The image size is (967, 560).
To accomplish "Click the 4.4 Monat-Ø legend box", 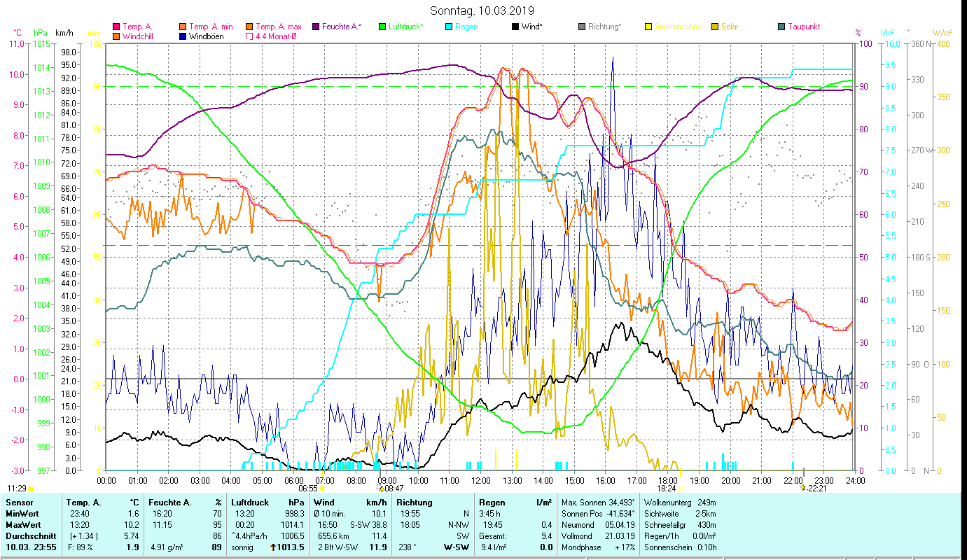I will pyautogui.click(x=249, y=36).
